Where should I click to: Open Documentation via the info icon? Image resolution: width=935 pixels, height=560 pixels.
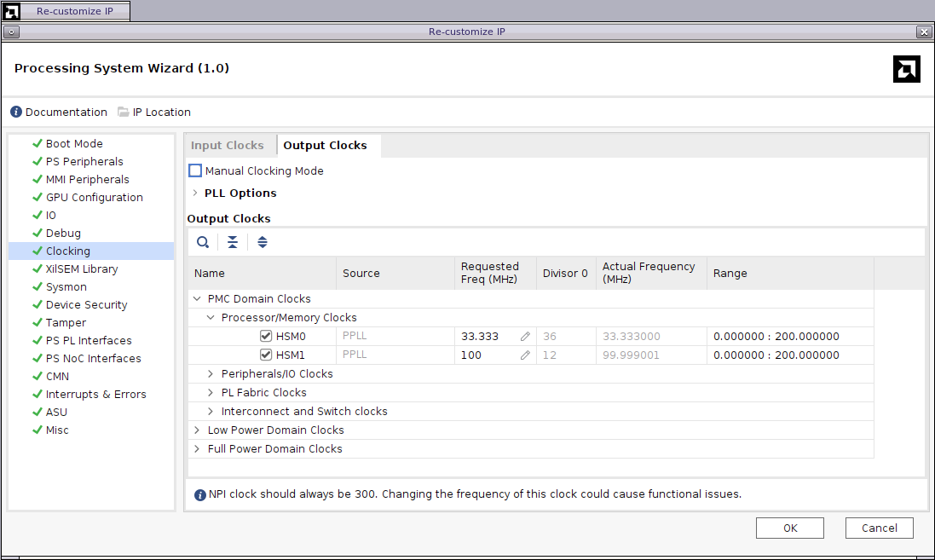[x=16, y=113]
